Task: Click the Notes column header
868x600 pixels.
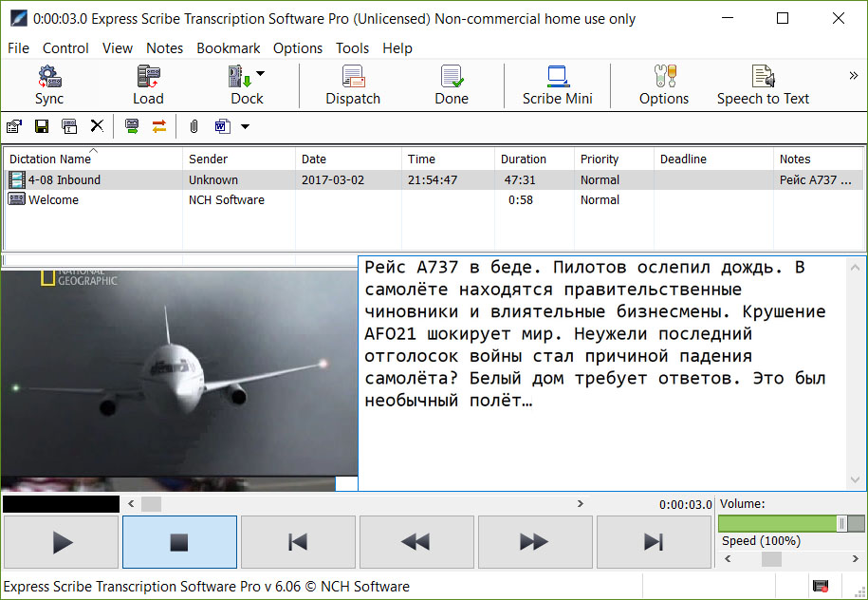Action: coord(819,159)
